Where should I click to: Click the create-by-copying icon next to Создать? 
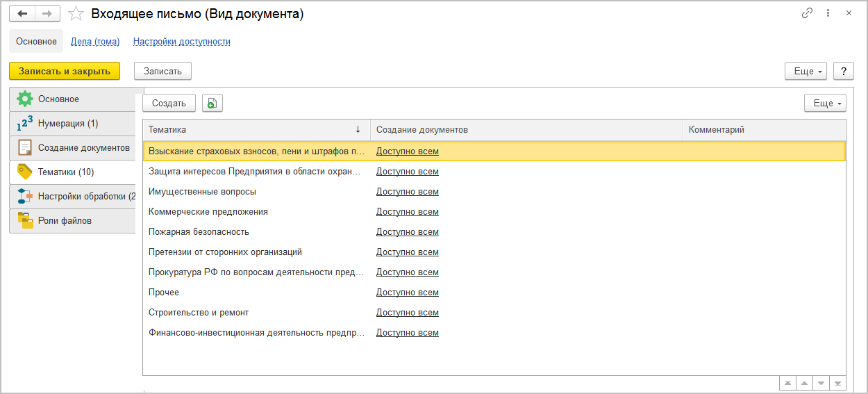click(212, 103)
